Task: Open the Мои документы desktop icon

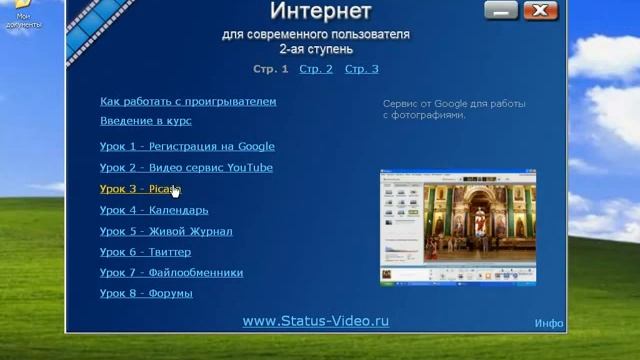Action: [x=23, y=15]
